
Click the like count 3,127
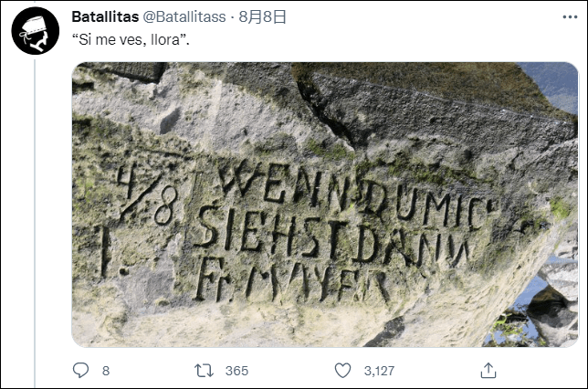pos(379,371)
